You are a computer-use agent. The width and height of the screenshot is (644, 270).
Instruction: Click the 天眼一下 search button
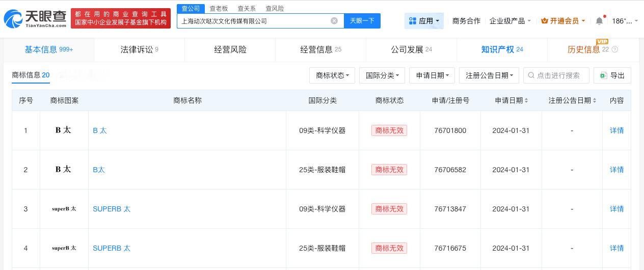(362, 21)
